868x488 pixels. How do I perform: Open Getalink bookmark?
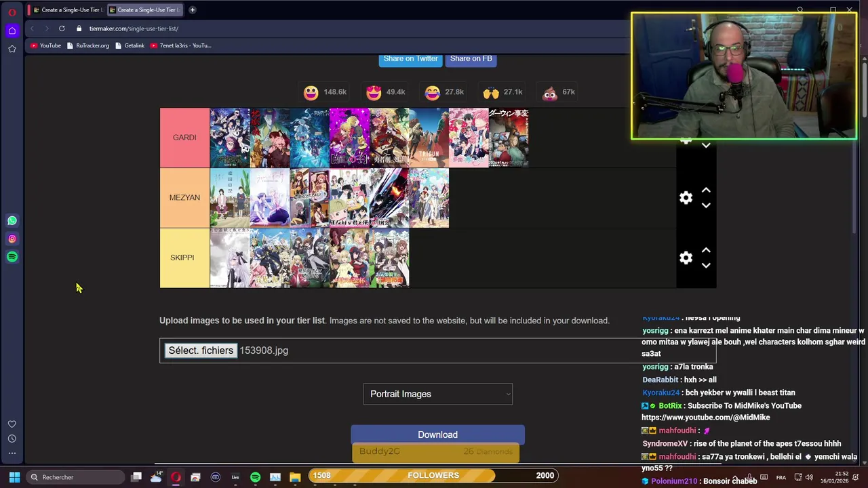130,45
